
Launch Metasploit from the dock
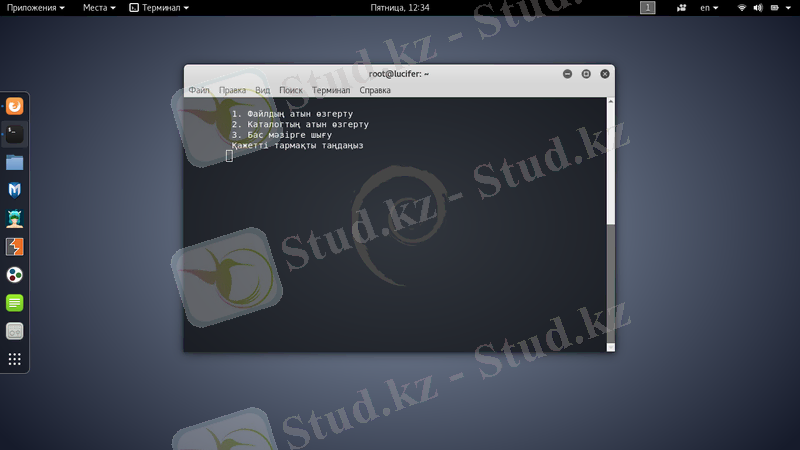tap(15, 190)
